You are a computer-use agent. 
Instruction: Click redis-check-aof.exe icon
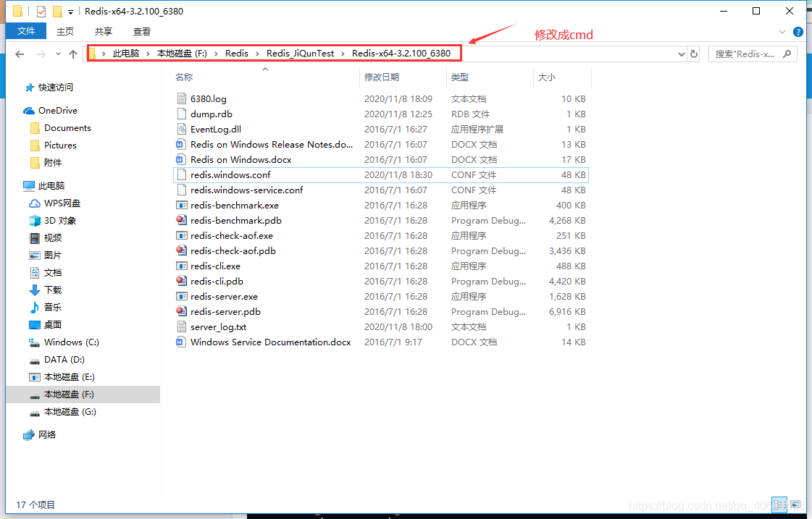coord(181,235)
